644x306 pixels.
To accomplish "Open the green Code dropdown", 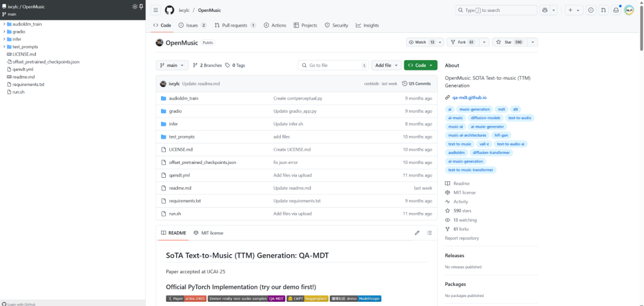I will (420, 65).
